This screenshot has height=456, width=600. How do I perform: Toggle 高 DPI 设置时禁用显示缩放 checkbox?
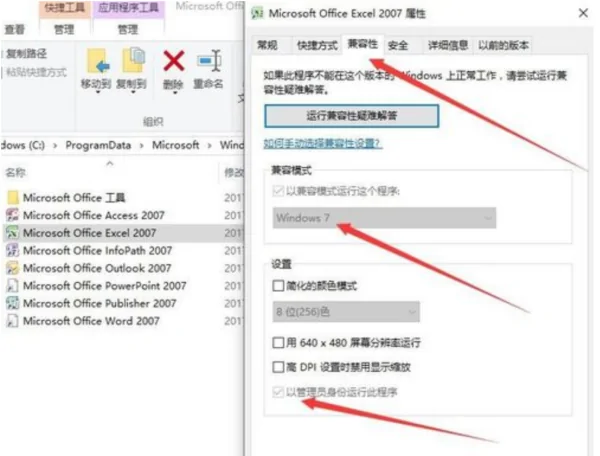278,367
